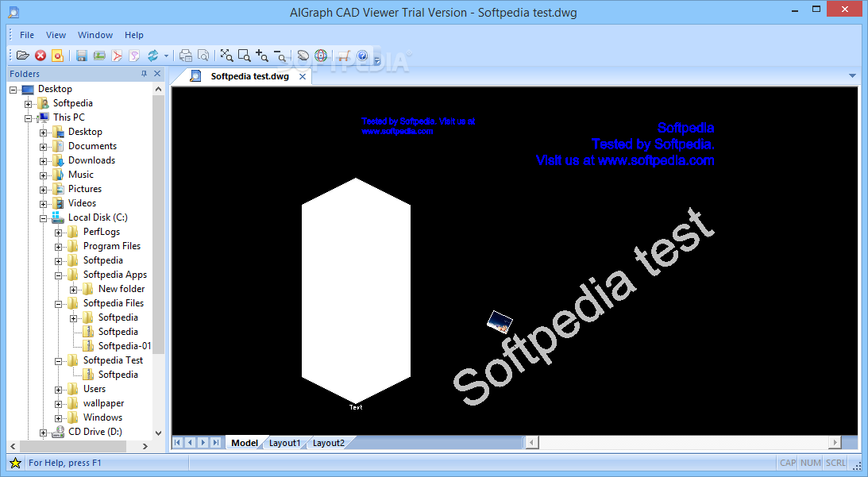Select the Windows folder
868x477 pixels.
[x=102, y=417]
